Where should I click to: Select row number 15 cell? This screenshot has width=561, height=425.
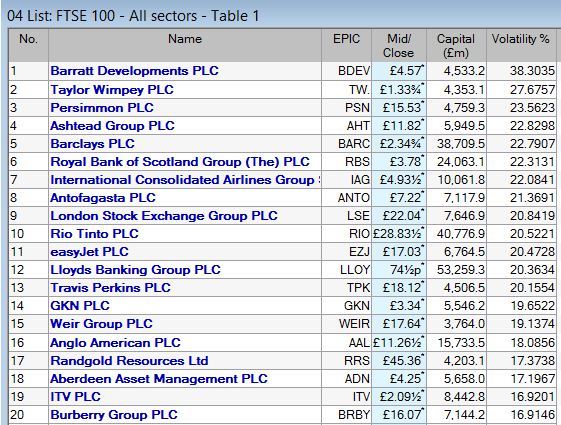(x=28, y=323)
